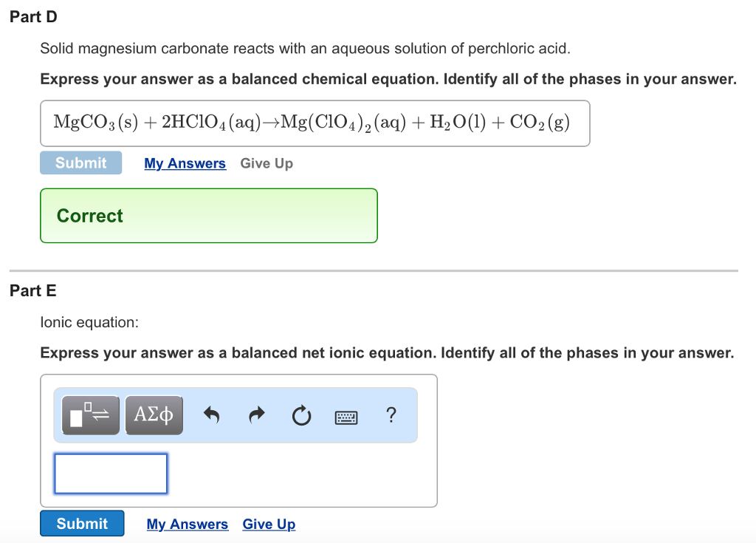Click inside the Part E answer input box
This screenshot has height=543, width=756.
point(110,473)
